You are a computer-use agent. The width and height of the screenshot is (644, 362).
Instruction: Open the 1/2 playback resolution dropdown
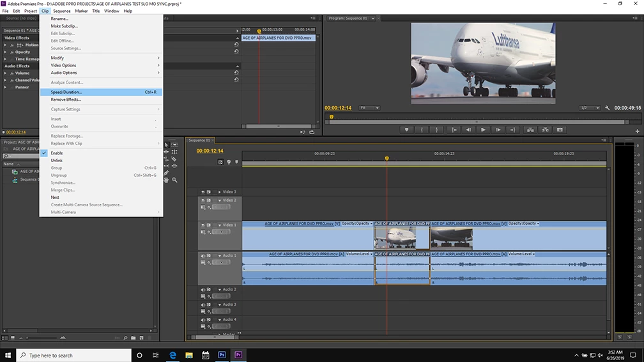click(589, 108)
